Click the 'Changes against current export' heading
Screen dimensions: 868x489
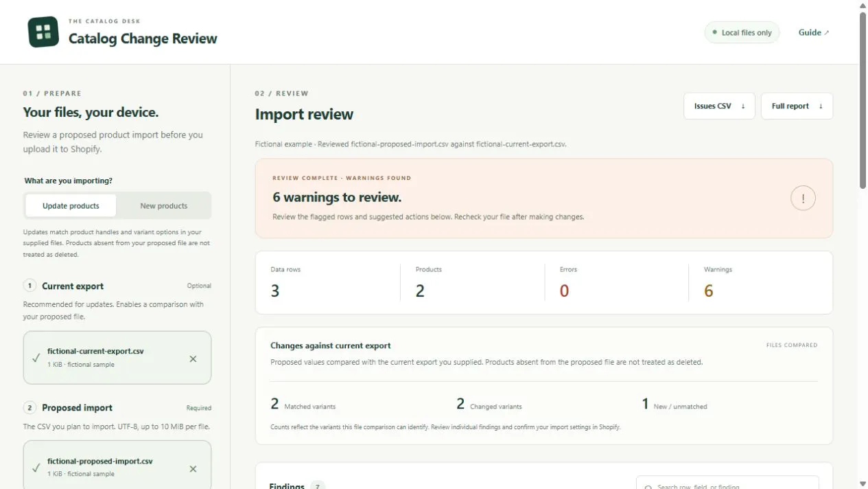coord(331,345)
